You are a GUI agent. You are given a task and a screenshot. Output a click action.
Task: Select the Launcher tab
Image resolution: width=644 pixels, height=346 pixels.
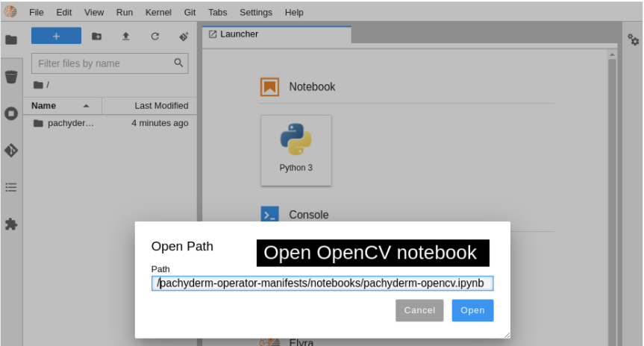point(239,34)
